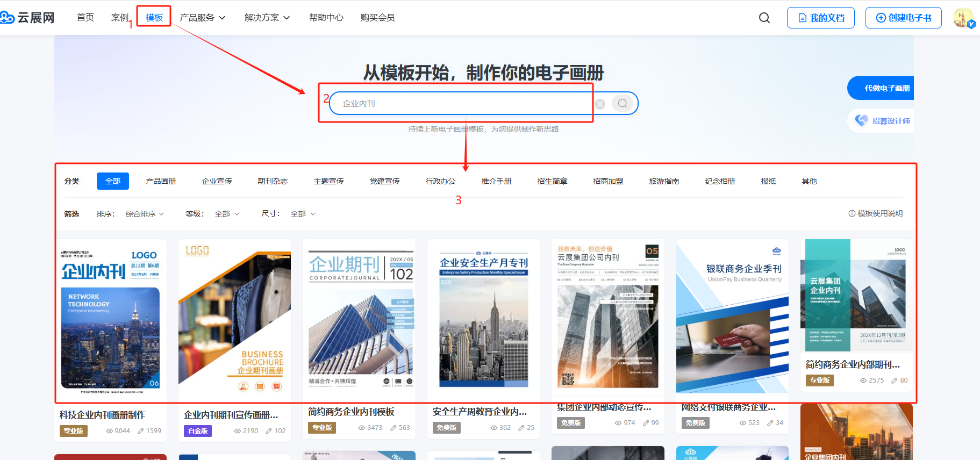Select the 企业宣传 category tab
The width and height of the screenshot is (980, 460).
(217, 181)
